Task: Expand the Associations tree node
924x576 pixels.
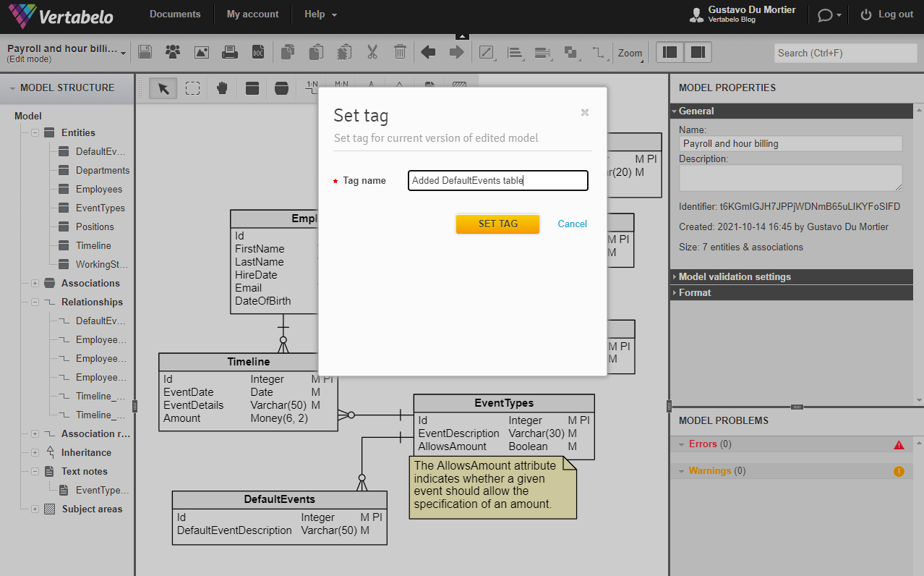Action: click(x=35, y=284)
